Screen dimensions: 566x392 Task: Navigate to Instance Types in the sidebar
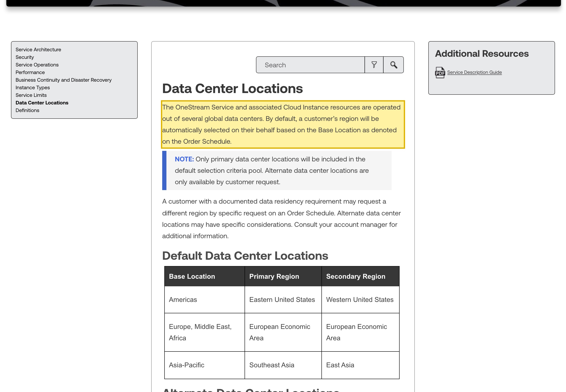[33, 88]
